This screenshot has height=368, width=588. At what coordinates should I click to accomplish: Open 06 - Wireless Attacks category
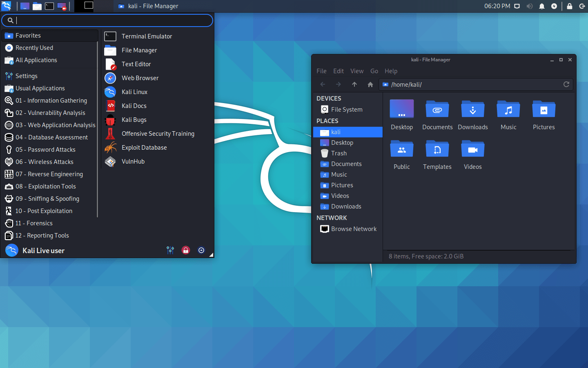(50, 162)
